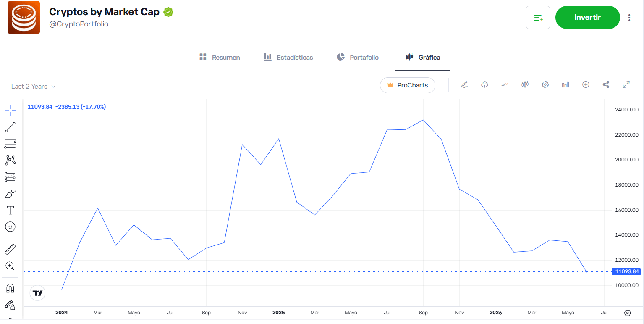This screenshot has width=644, height=324.
Task: Share the chart using share icon
Action: point(606,85)
